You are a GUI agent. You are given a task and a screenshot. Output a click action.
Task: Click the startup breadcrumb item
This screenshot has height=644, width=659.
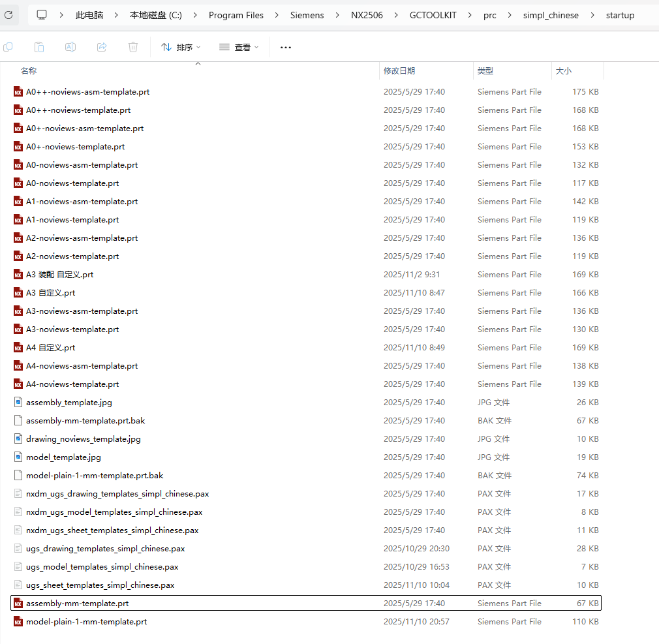pos(620,14)
